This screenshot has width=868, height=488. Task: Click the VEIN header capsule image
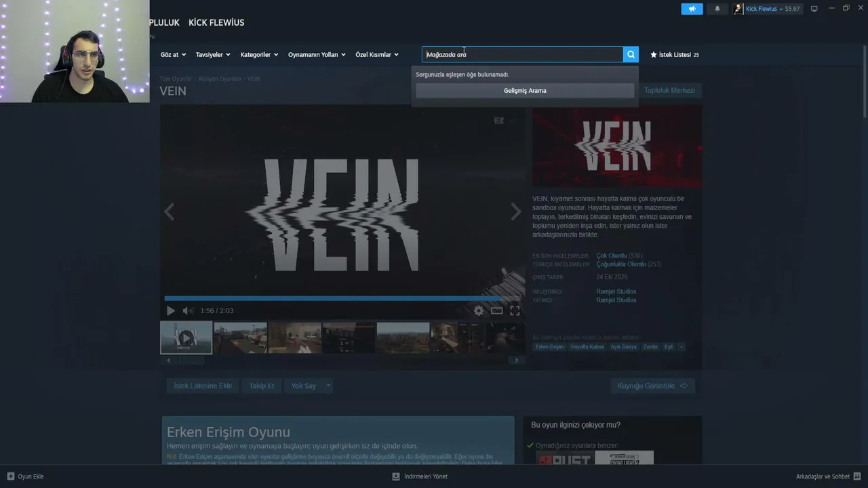click(x=617, y=146)
